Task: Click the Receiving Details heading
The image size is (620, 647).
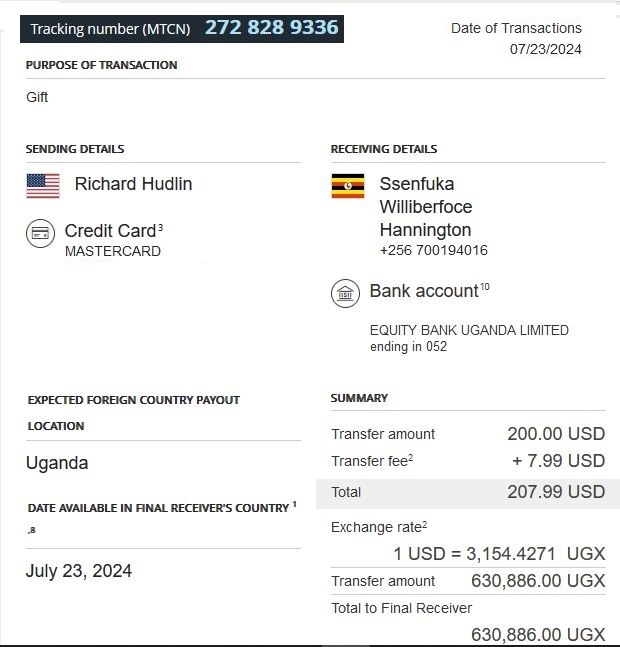Action: (x=384, y=149)
